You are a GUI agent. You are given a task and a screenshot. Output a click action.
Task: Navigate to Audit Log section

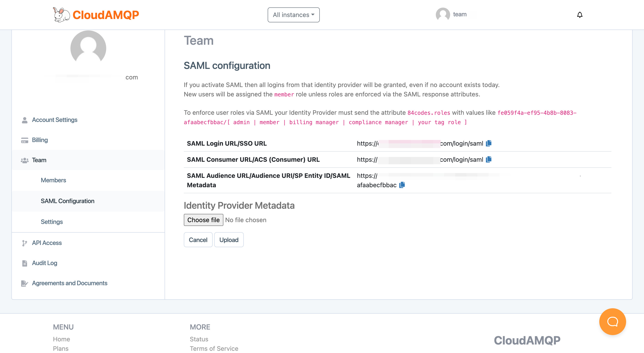44,263
